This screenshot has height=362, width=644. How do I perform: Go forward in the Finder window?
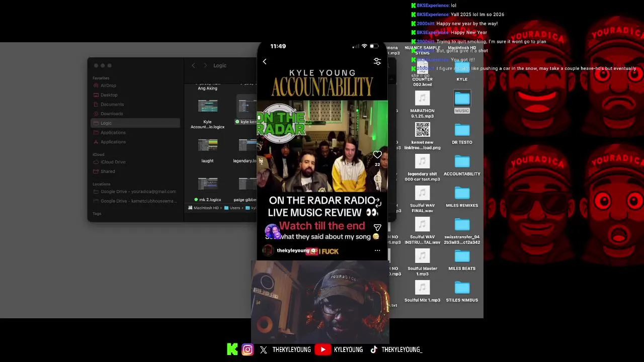pyautogui.click(x=205, y=65)
